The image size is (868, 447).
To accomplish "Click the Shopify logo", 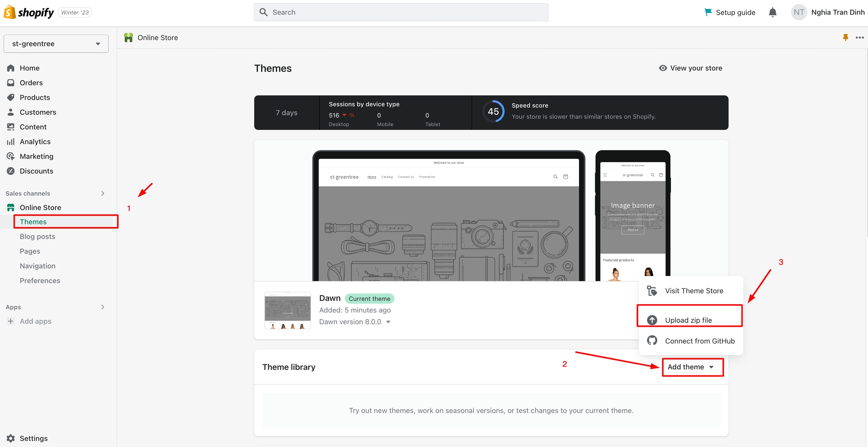I will pyautogui.click(x=29, y=12).
